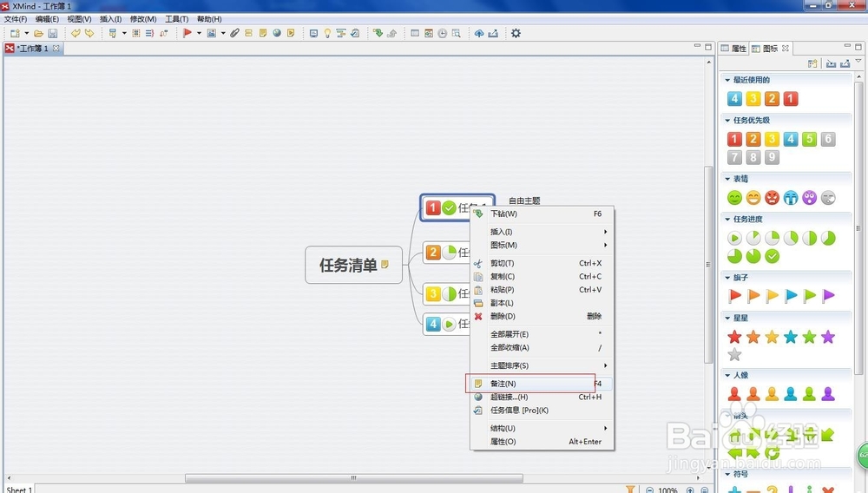
Task: Select 全部展开(E) in context menu
Action: pos(542,334)
